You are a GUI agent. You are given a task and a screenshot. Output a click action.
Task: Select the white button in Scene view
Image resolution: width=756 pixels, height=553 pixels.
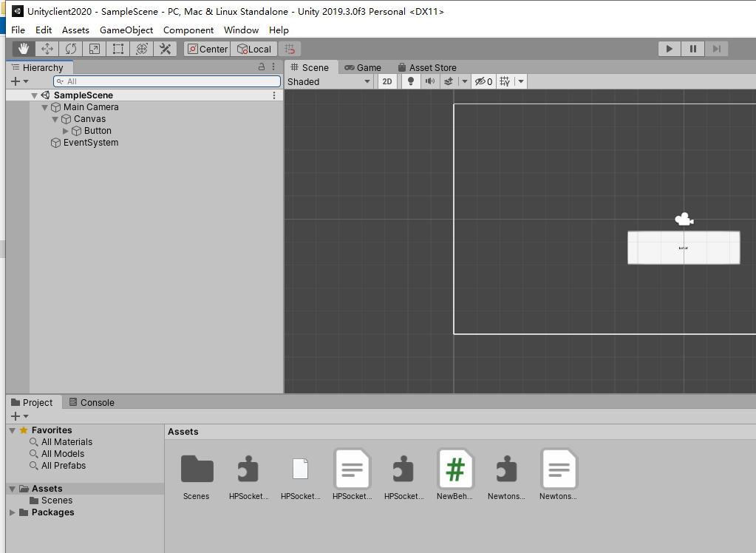click(684, 248)
